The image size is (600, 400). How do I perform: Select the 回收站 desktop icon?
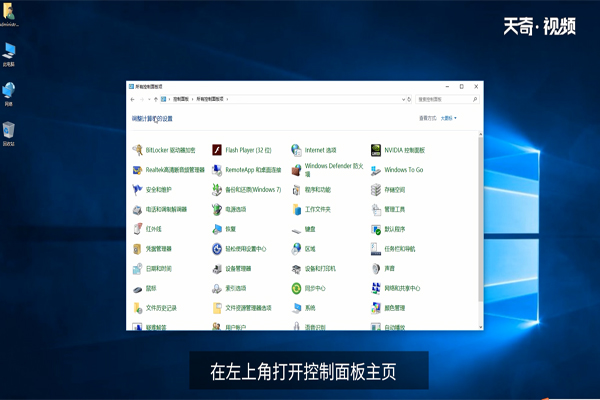pyautogui.click(x=8, y=134)
